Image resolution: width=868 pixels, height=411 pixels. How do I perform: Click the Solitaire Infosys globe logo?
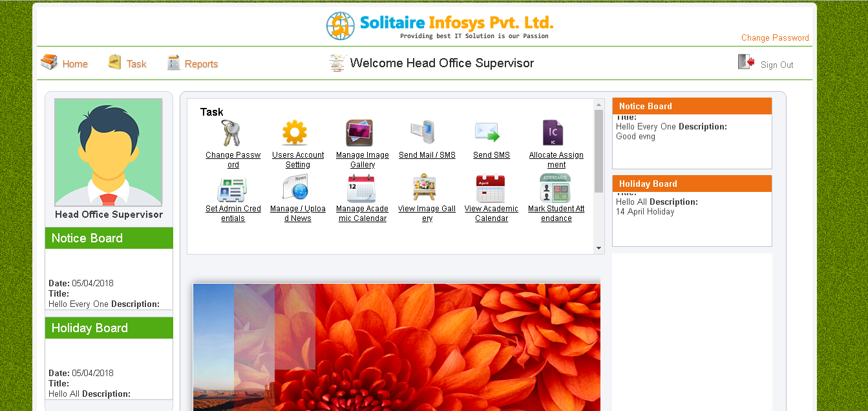(x=341, y=26)
